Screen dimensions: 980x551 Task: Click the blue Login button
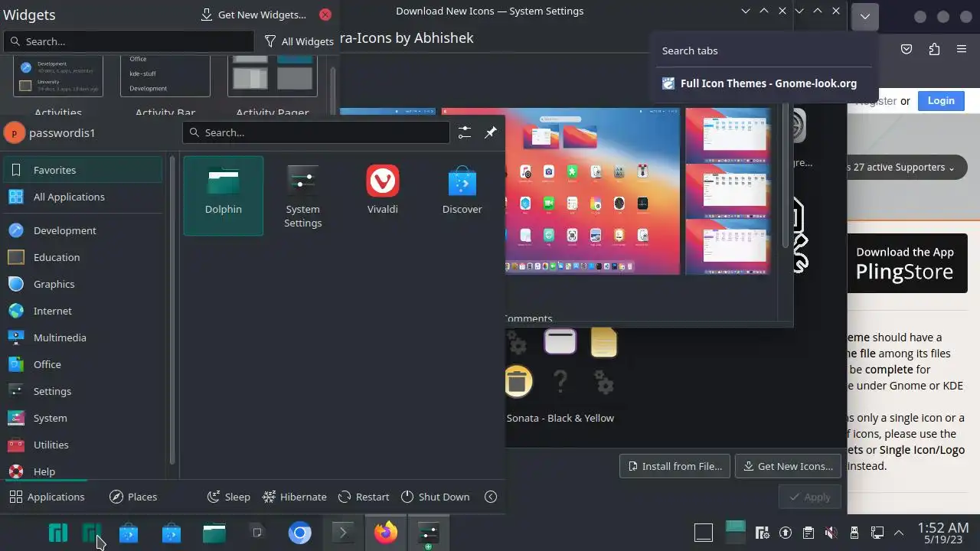pos(941,100)
